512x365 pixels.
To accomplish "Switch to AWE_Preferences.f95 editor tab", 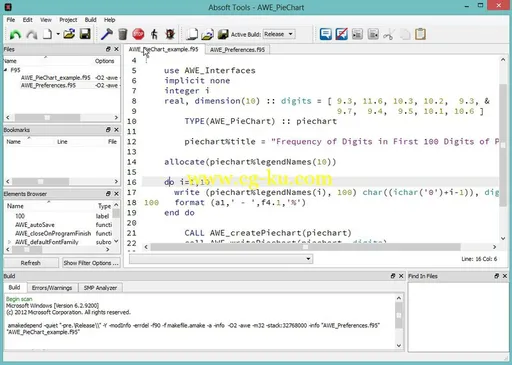I will point(237,50).
